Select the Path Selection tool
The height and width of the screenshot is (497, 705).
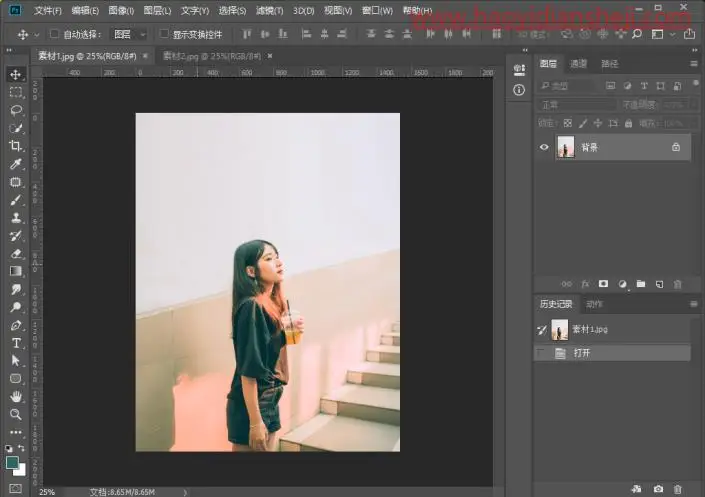[x=16, y=361]
